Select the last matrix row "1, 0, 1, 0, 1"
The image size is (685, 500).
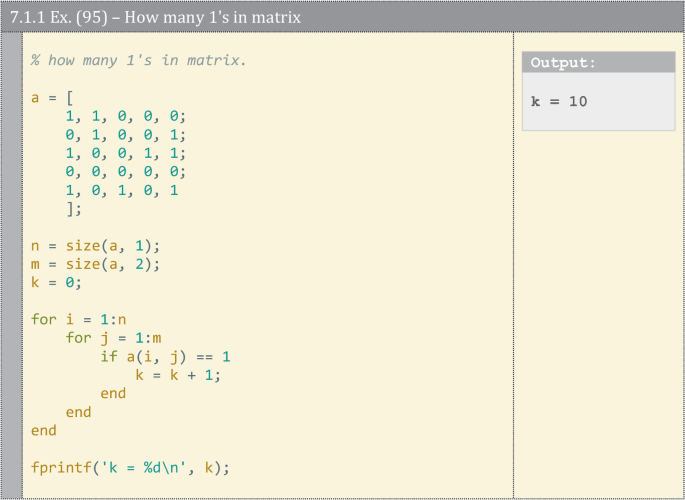122,190
